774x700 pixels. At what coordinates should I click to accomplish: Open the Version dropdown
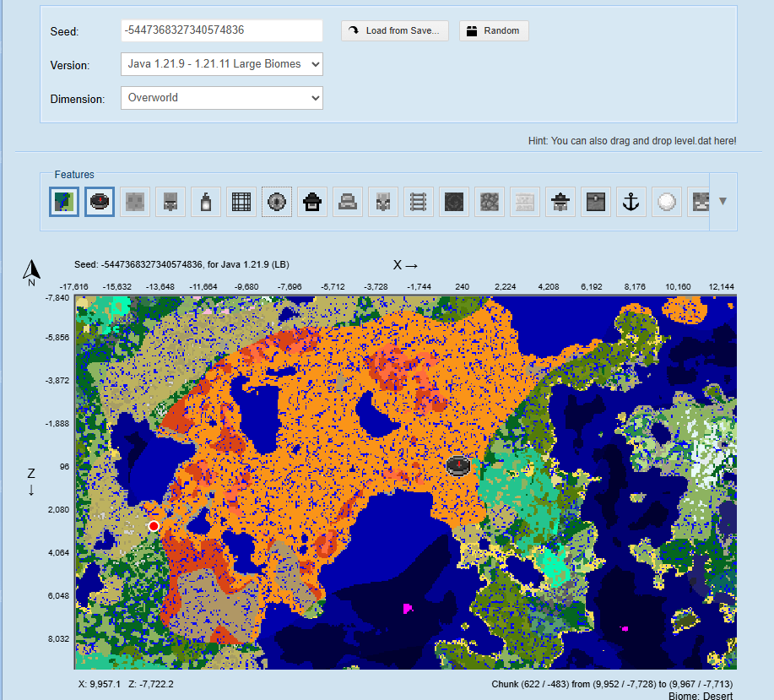pos(222,64)
